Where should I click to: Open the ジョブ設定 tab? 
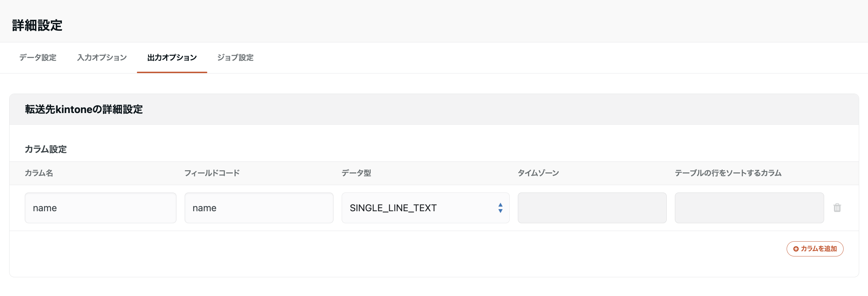tap(236, 58)
